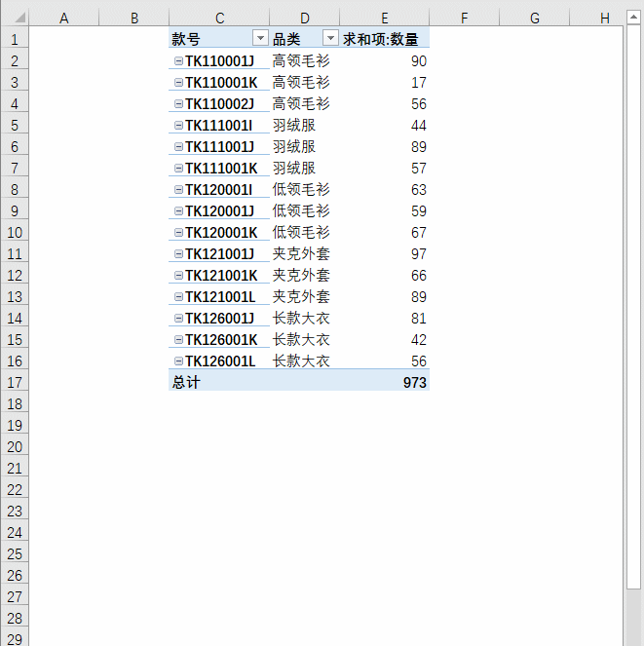Click 夹克外套 in the TK121001L row
The width and height of the screenshot is (644, 646).
coord(301,296)
